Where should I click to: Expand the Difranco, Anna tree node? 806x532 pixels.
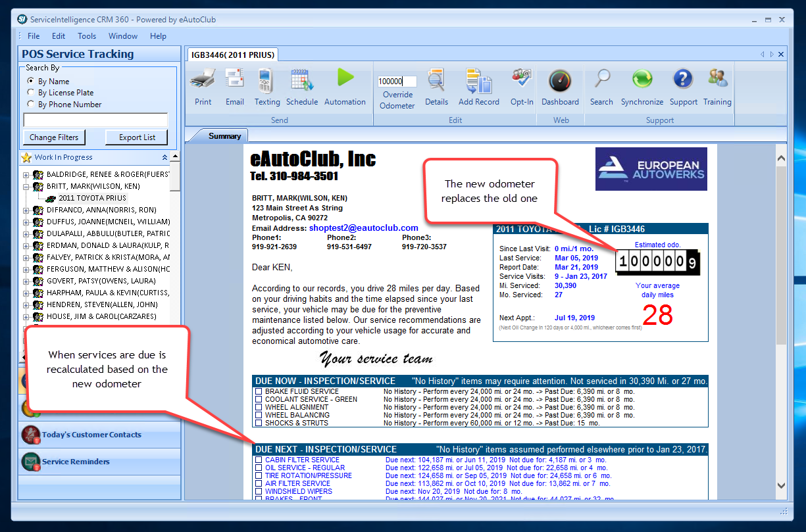click(26, 210)
